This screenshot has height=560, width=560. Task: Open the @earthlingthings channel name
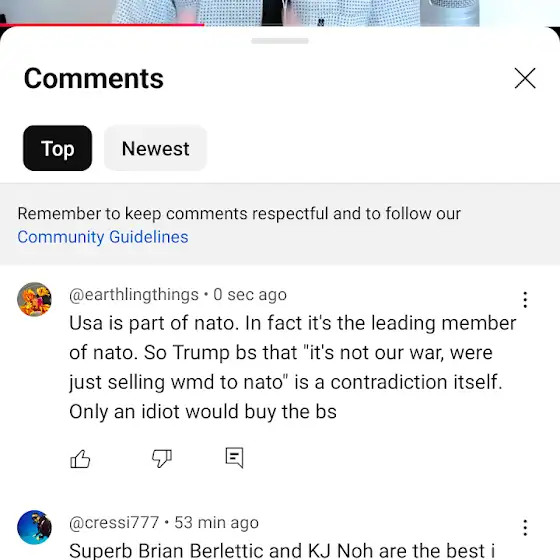[134, 295]
